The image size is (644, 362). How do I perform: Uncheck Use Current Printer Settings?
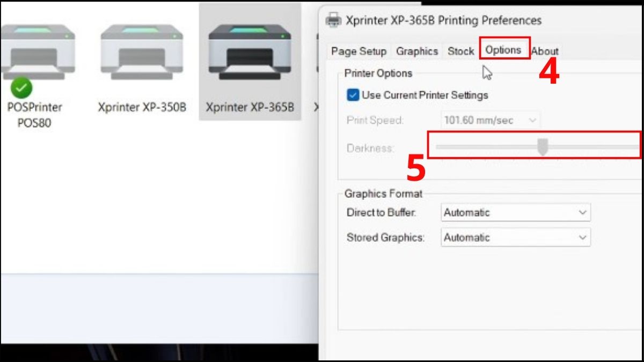[353, 95]
